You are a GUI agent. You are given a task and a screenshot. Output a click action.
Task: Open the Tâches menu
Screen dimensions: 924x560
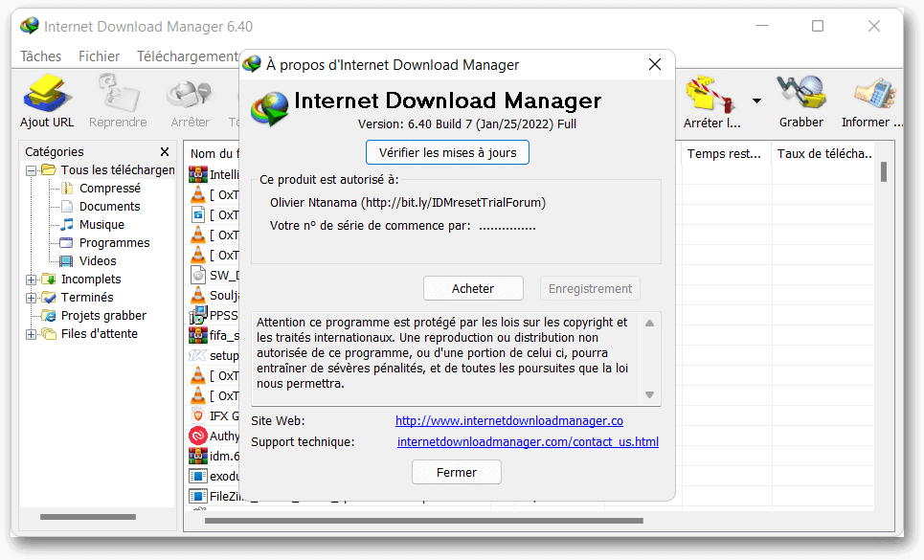pos(40,56)
